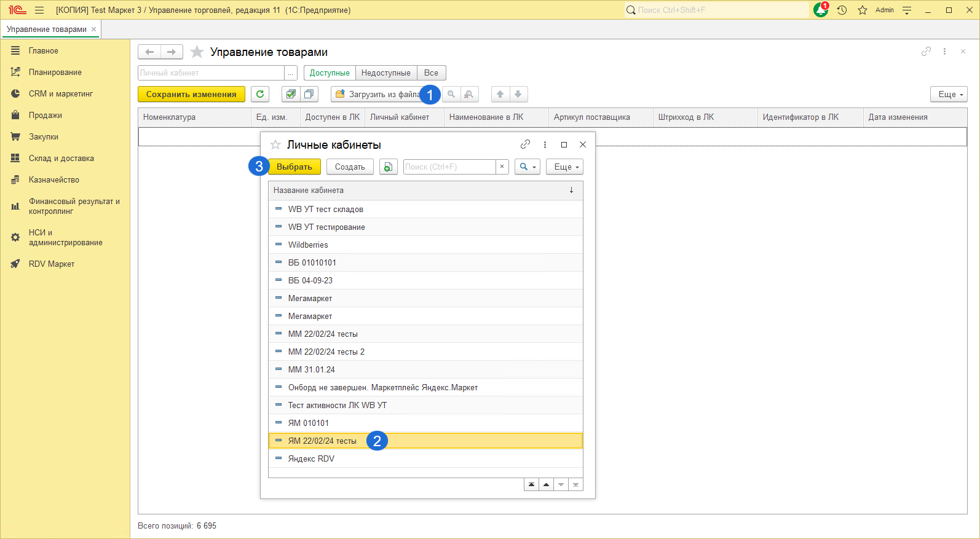Click the uncheck-all rows icon
The image size is (980, 539).
[x=309, y=94]
